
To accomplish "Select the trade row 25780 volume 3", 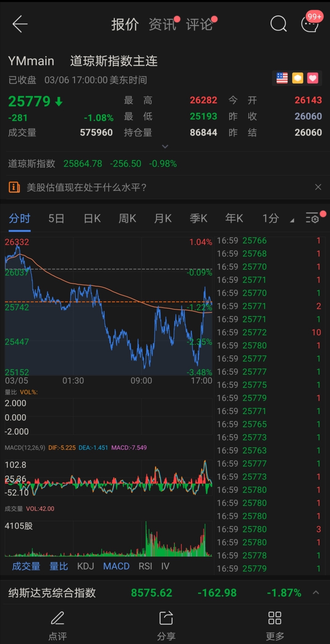I will tap(269, 529).
